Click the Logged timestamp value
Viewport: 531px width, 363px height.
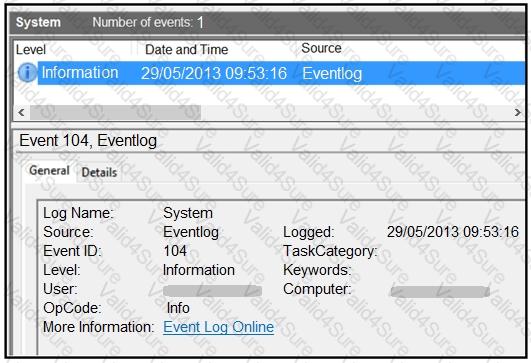coord(453,232)
